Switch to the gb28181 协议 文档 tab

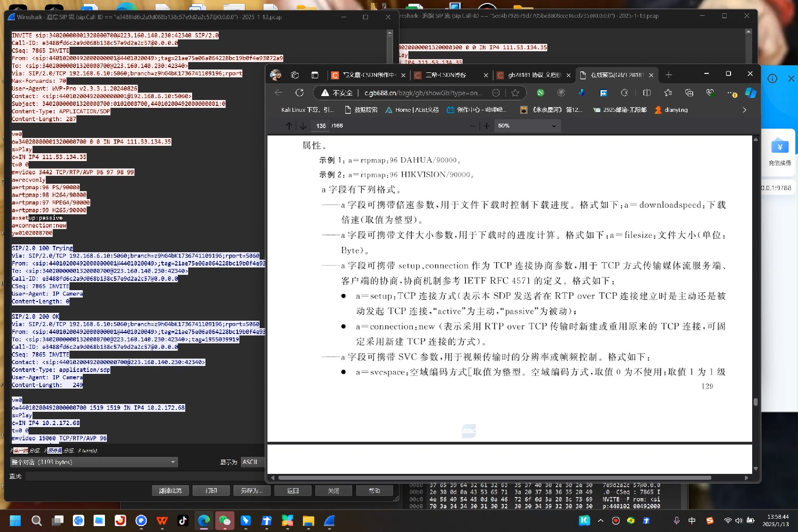533,75
